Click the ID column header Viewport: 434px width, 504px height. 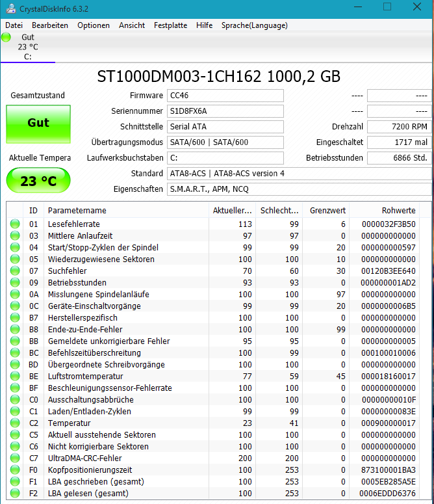33,210
